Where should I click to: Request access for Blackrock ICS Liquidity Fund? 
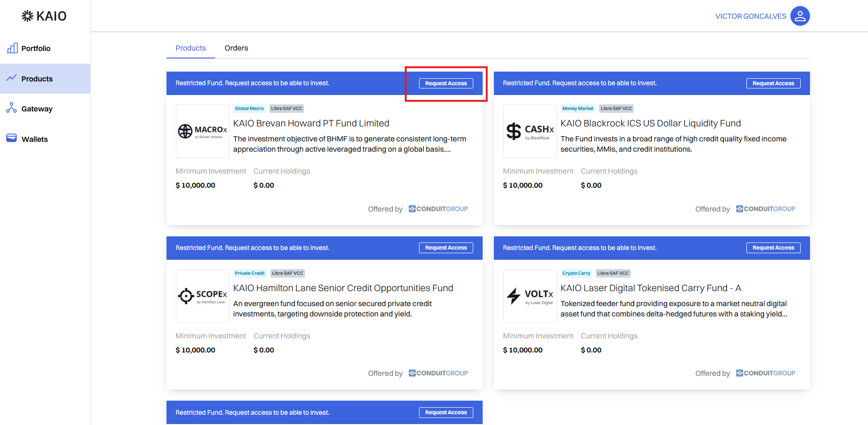pyautogui.click(x=773, y=83)
